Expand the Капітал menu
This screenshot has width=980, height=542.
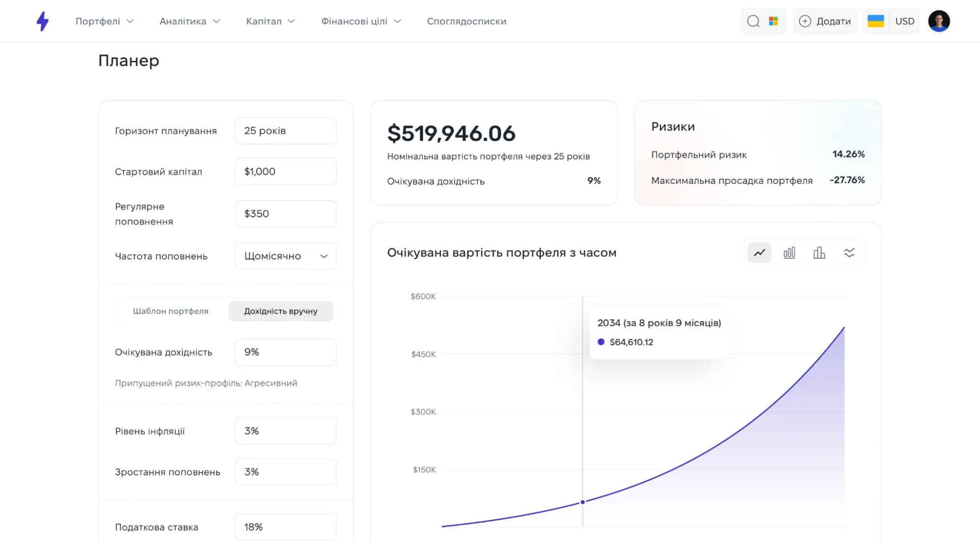coord(271,21)
